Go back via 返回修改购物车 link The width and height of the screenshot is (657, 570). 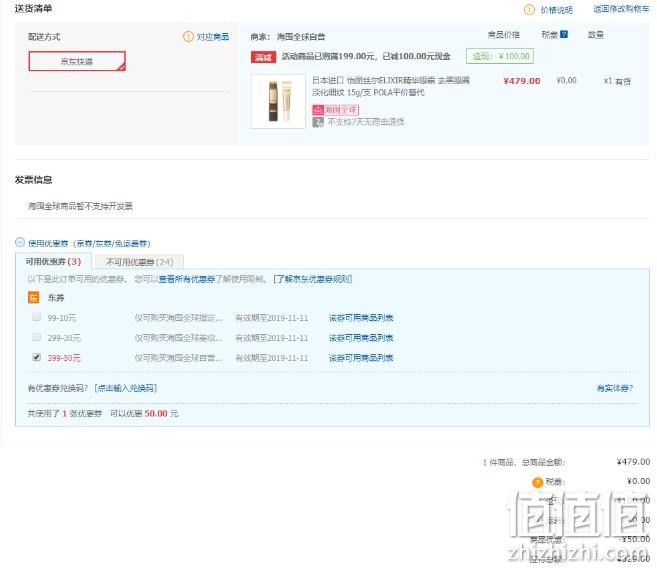click(x=621, y=9)
